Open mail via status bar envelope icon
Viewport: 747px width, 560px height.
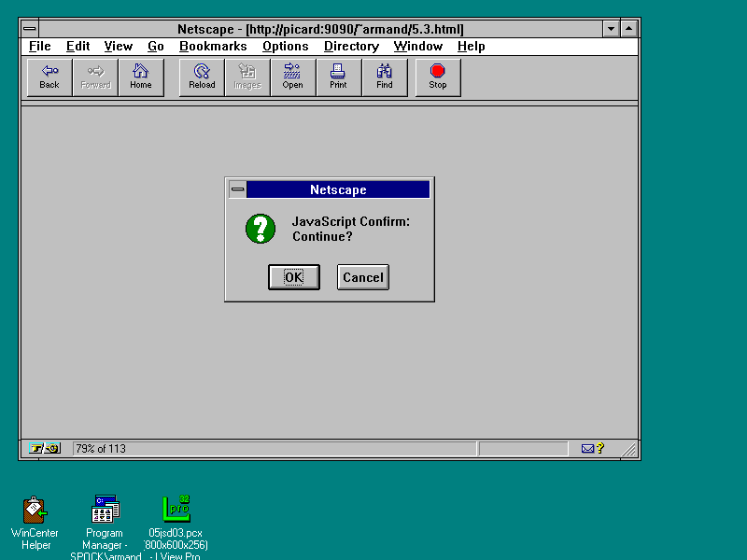(x=587, y=449)
